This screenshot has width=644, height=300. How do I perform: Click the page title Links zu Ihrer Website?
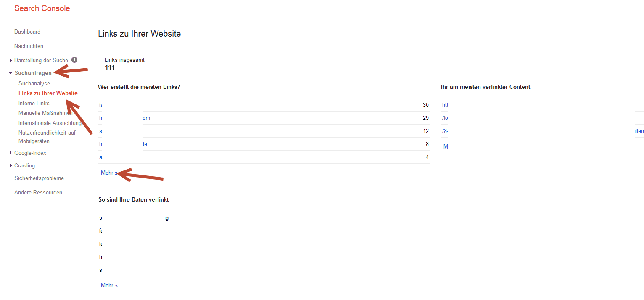[140, 34]
